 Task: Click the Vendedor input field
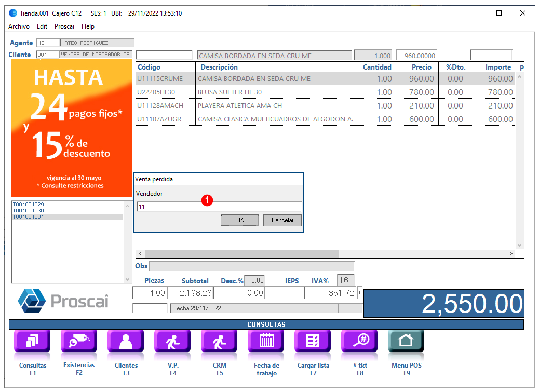pyautogui.click(x=219, y=207)
